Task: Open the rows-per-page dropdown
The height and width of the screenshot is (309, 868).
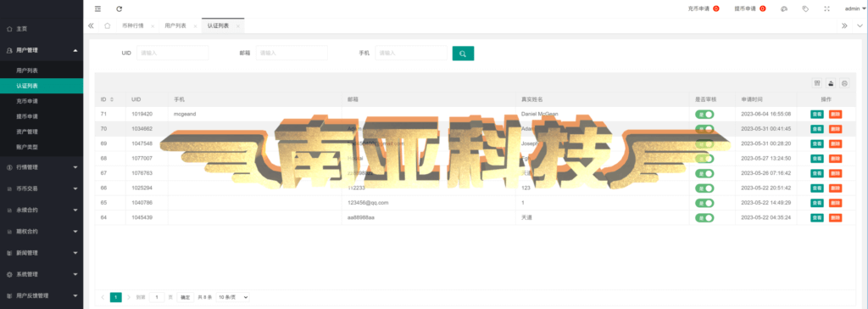Action: 232,297
